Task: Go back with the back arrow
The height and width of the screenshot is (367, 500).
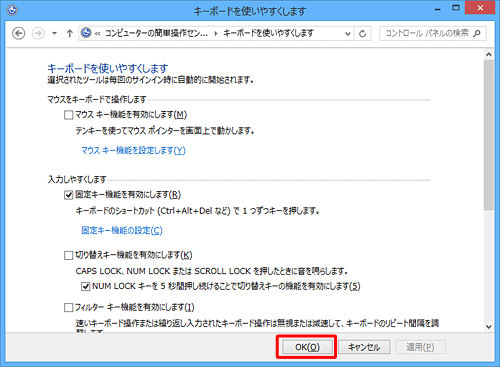Action: coord(19,33)
